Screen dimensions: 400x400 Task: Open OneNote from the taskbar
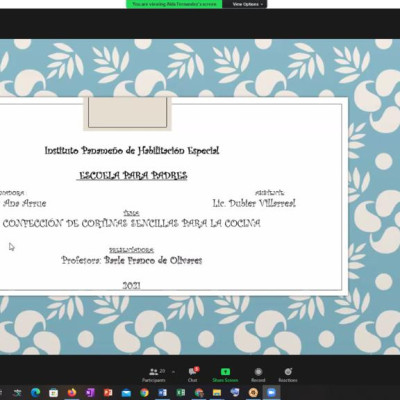tap(90, 393)
